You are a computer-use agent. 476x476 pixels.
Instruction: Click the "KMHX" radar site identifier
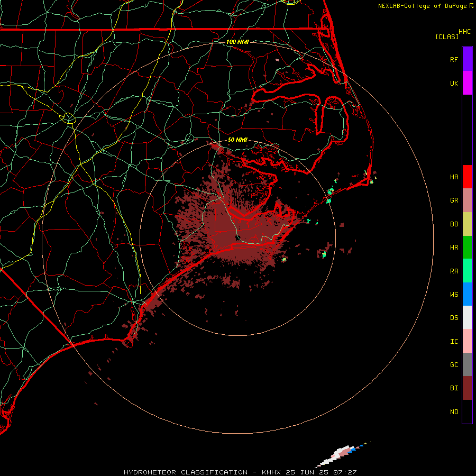[271, 472]
